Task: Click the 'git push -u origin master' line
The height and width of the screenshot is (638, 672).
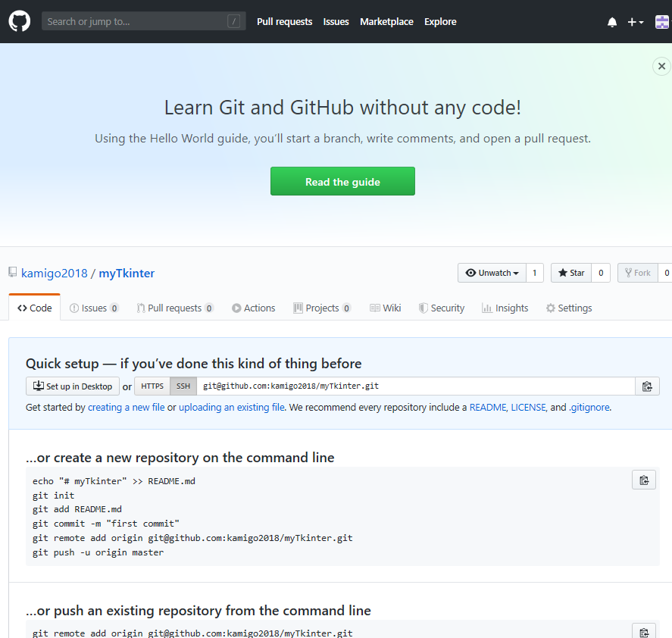Action: pos(98,552)
